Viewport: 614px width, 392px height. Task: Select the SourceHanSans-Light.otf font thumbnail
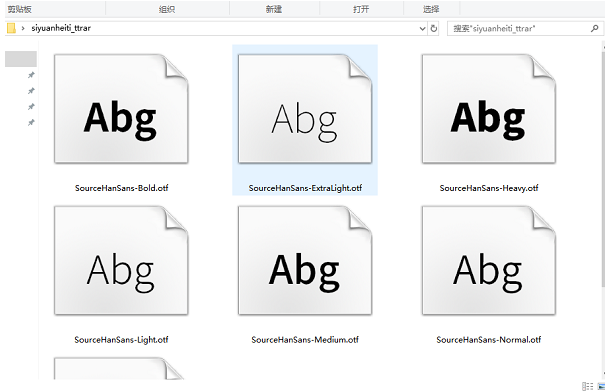(121, 260)
